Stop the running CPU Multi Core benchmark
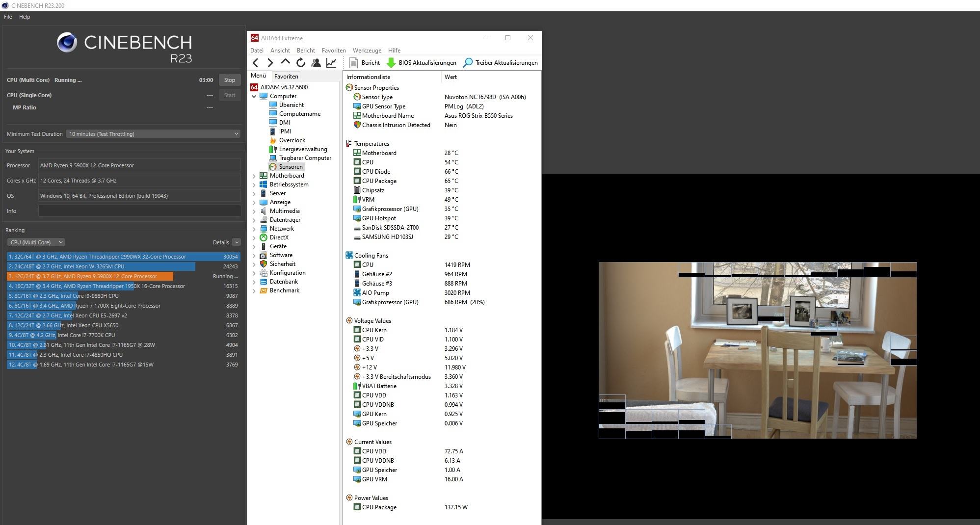 tap(229, 80)
